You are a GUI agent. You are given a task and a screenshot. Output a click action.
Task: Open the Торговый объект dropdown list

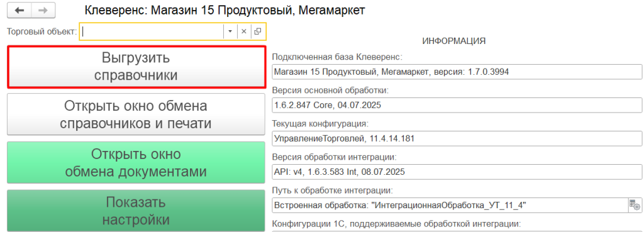(x=230, y=31)
